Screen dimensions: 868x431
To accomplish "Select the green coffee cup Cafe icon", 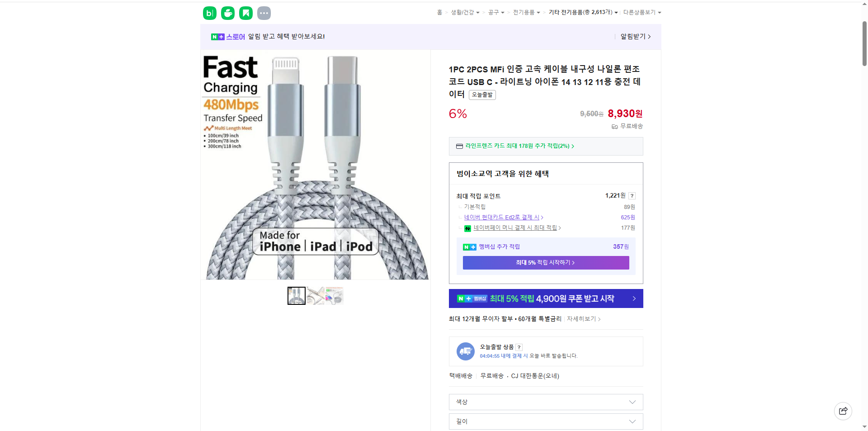I will (227, 13).
